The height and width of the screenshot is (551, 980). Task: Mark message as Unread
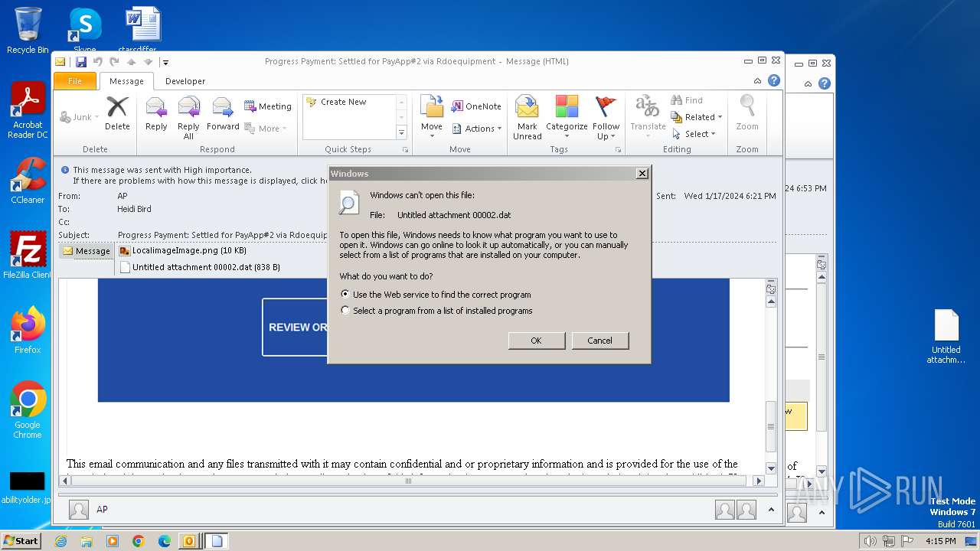tap(528, 118)
